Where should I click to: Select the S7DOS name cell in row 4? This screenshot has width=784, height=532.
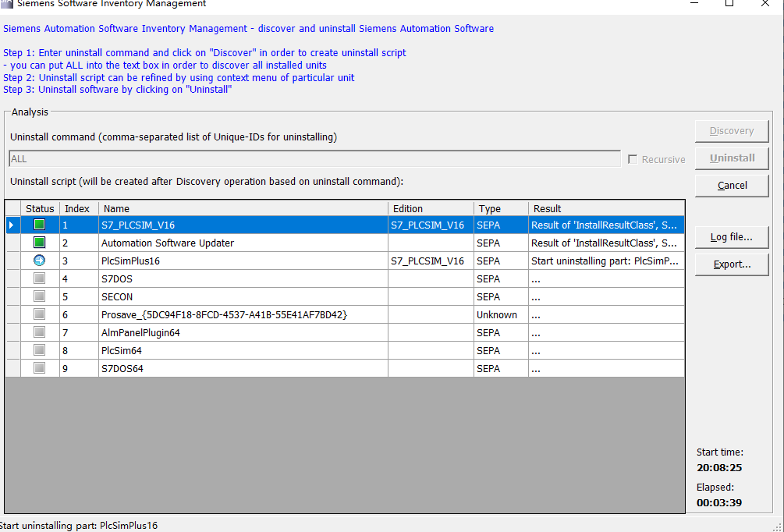(243, 279)
